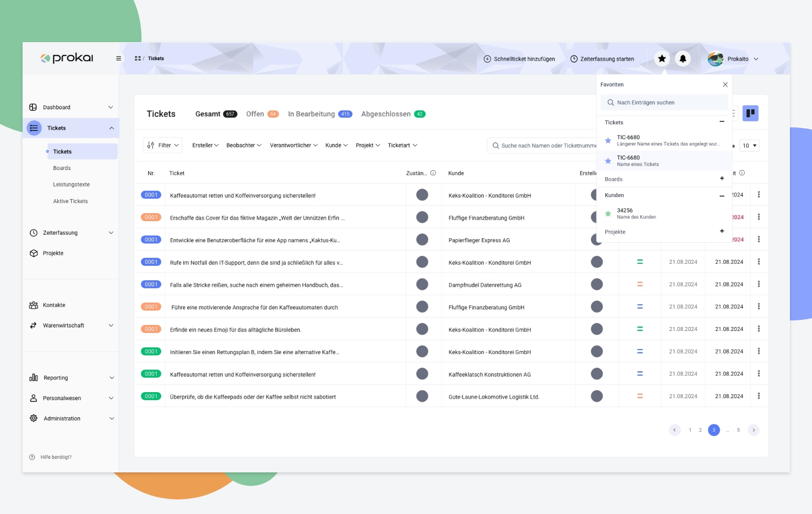
Task: Go to next page arrow
Action: tap(753, 430)
